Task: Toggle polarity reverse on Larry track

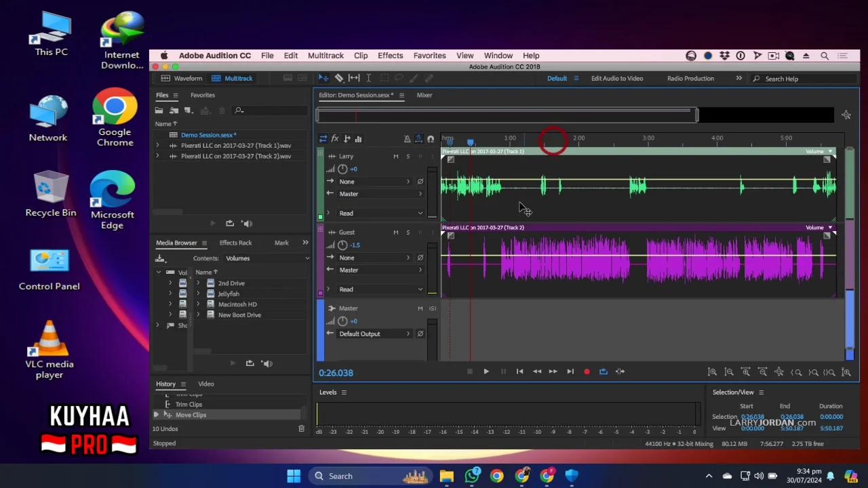Action: click(x=420, y=182)
